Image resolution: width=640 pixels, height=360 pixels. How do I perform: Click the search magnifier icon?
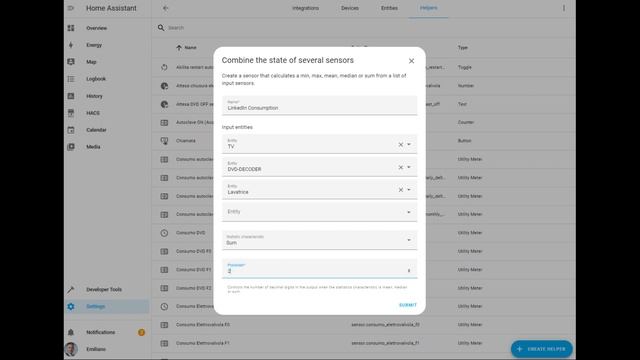point(161,28)
